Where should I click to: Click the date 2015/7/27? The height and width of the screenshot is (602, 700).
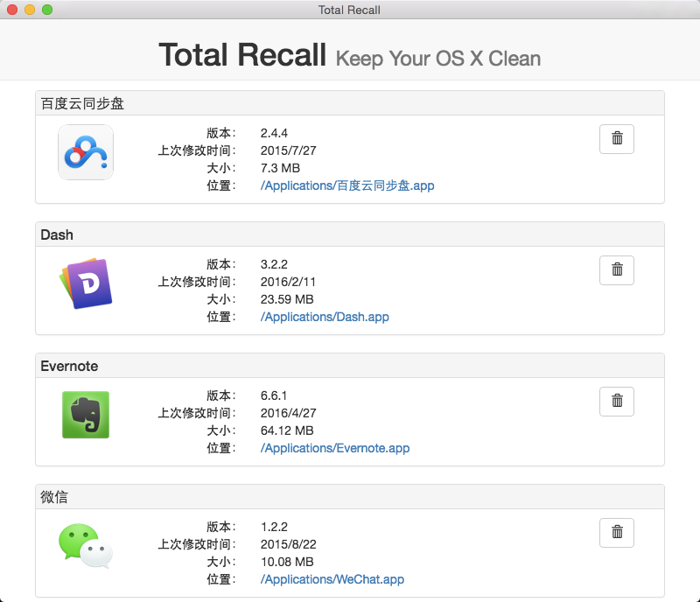tap(289, 150)
